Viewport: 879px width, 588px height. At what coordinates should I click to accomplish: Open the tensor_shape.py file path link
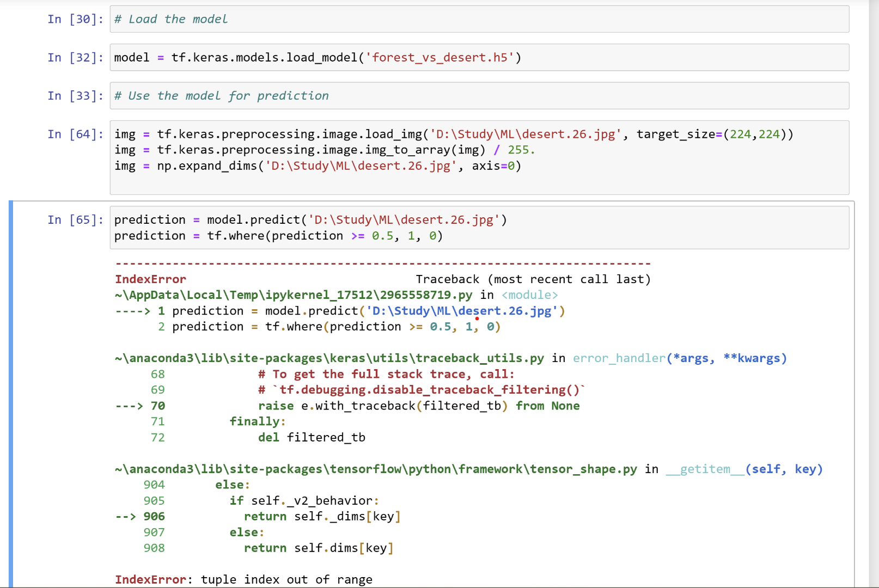click(375, 469)
